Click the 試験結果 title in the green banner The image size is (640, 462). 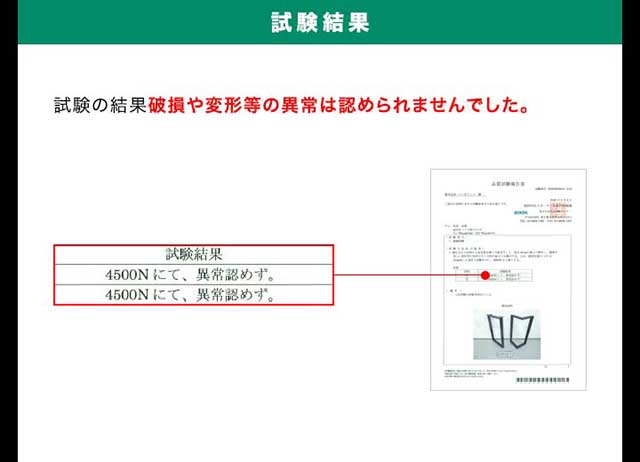[x=319, y=22]
